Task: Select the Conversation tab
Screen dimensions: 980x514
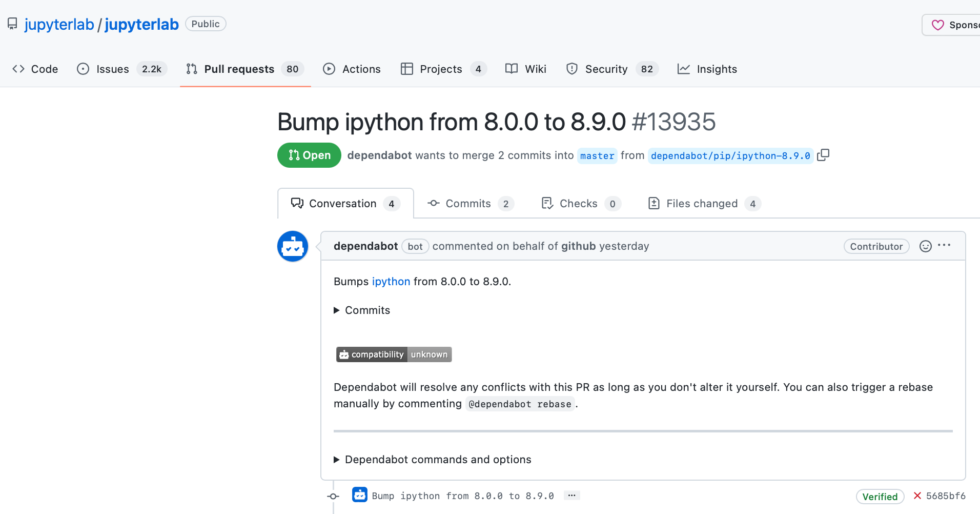Action: tap(345, 203)
